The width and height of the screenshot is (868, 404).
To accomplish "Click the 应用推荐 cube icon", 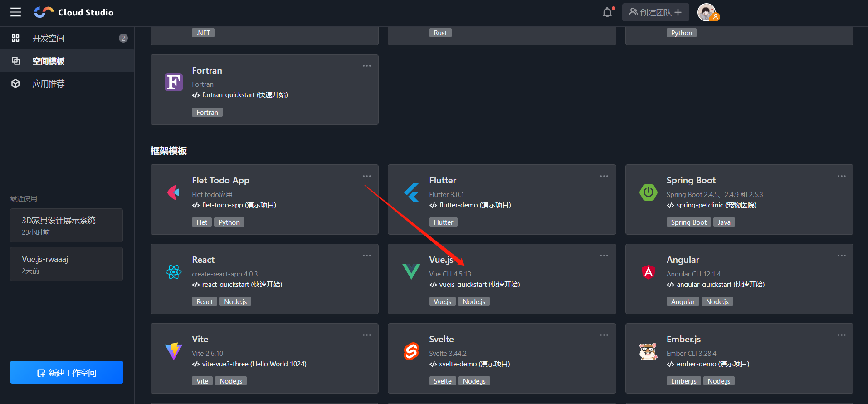I will pos(15,84).
